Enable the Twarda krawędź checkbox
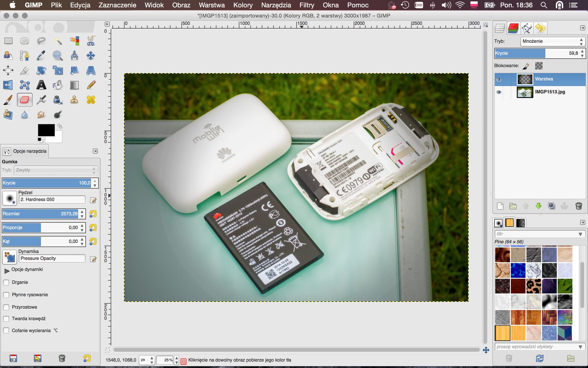Viewport: 588px width, 368px height. click(6, 319)
